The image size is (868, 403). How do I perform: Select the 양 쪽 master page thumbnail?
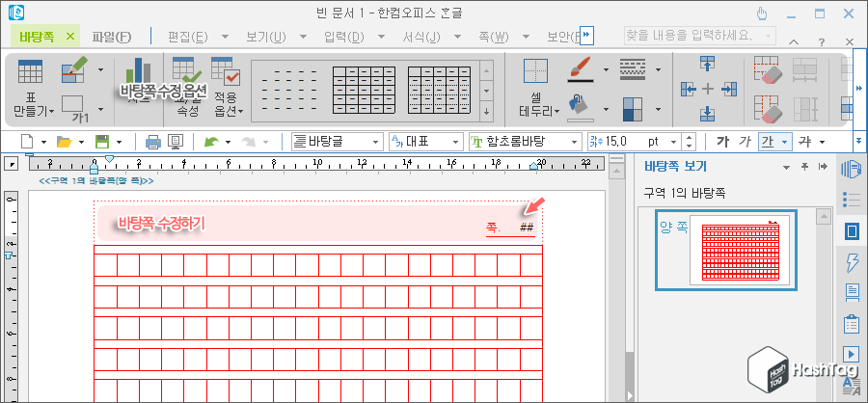726,251
